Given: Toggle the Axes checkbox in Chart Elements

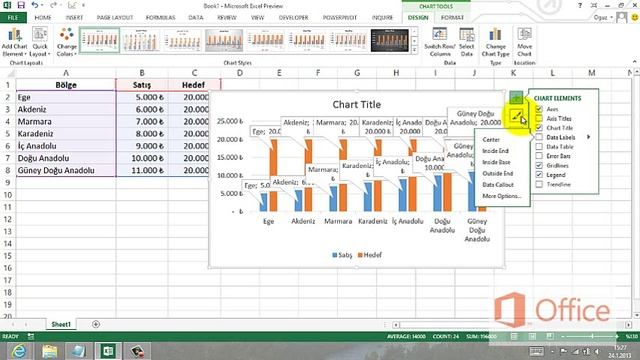Looking at the screenshot, I should click(x=539, y=109).
